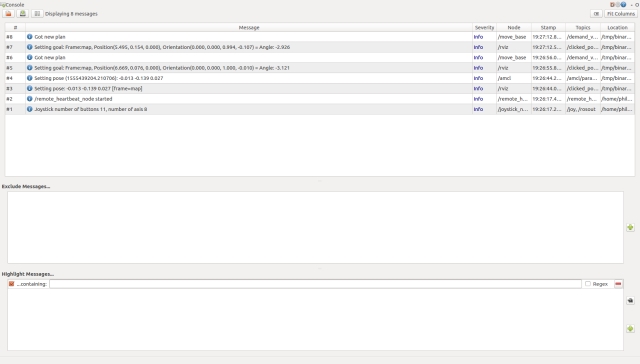Click the Displaying 8 messages label
The height and width of the screenshot is (364, 640).
click(71, 13)
